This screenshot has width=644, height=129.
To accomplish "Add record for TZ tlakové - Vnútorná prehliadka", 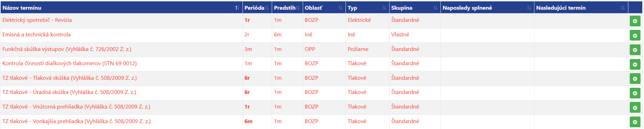I will tap(635, 108).
